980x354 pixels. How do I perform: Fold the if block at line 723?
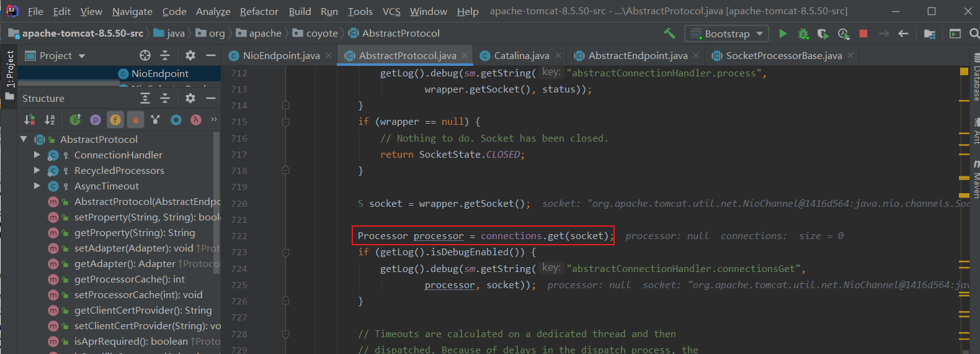[285, 252]
